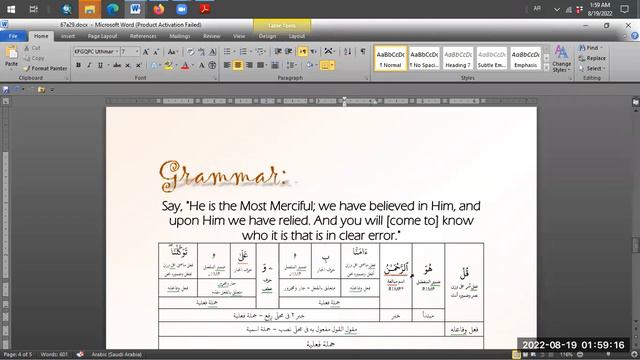
Task: Click the Replace button
Action: [x=592, y=58]
